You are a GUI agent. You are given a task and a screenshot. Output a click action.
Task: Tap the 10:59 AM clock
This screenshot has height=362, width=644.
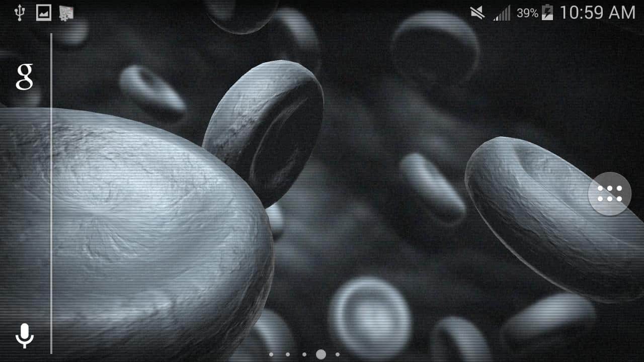(597, 13)
